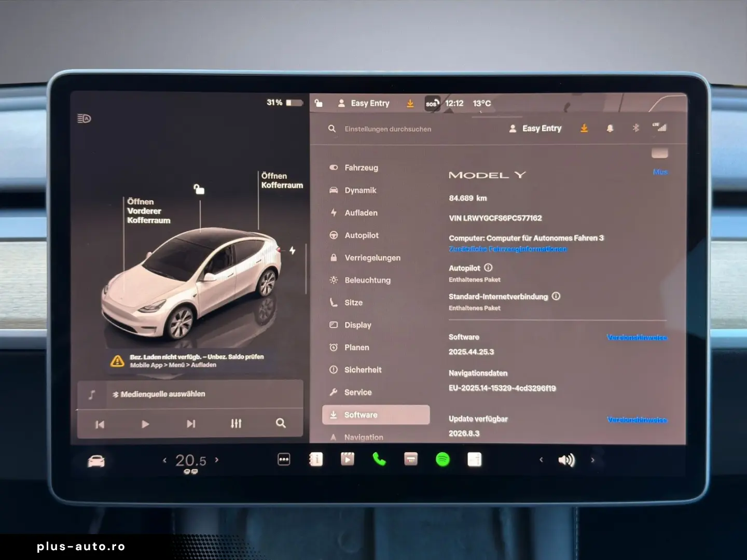The width and height of the screenshot is (747, 560).
Task: Open Versionshinweise next to Software
Action: [x=637, y=338]
